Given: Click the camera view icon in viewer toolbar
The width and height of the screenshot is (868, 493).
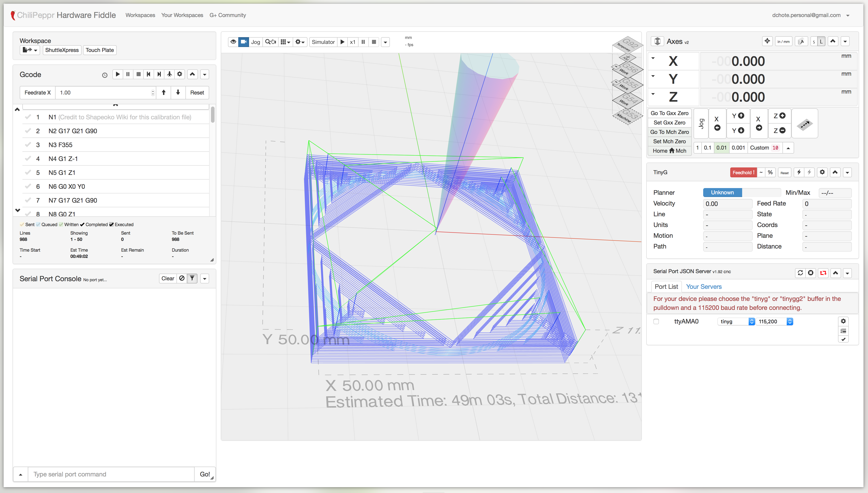Looking at the screenshot, I should [243, 42].
